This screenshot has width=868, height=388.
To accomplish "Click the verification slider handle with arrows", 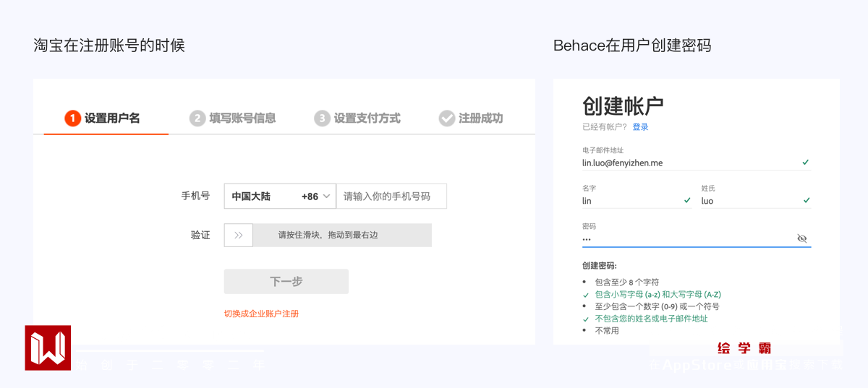I will [239, 236].
